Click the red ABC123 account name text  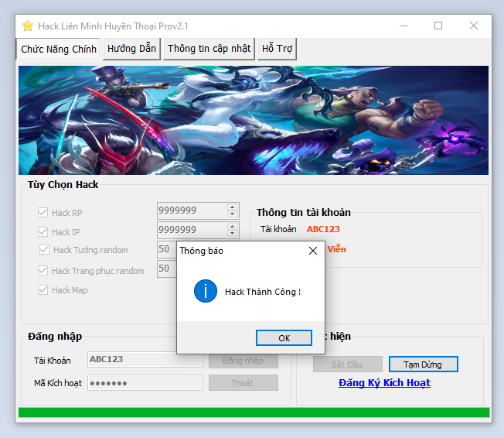[x=323, y=229]
